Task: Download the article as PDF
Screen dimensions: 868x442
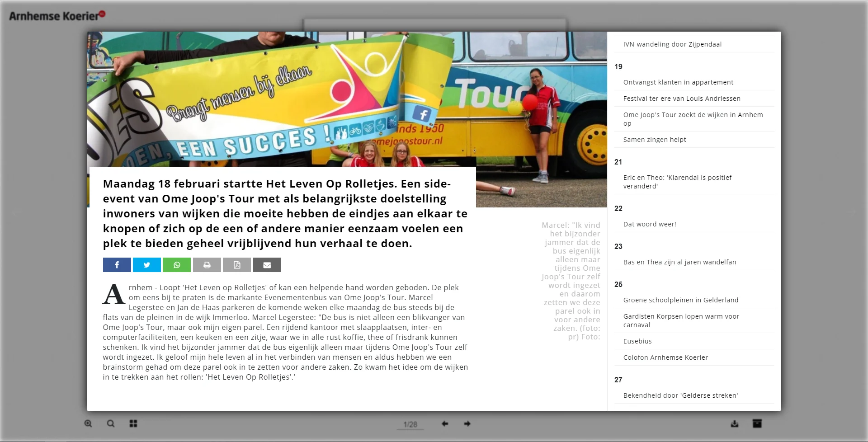Action: coord(237,265)
